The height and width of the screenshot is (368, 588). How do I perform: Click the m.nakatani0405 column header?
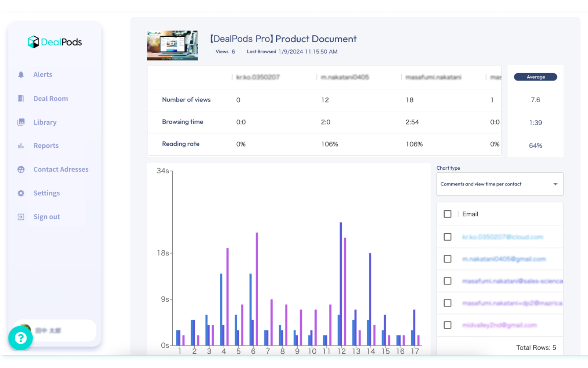(345, 77)
